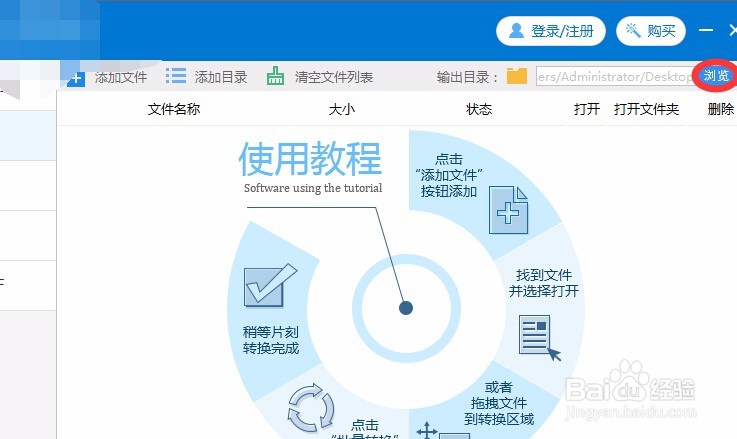Click the 添加目录 list icon
The height and width of the screenshot is (439, 737).
coord(176,76)
